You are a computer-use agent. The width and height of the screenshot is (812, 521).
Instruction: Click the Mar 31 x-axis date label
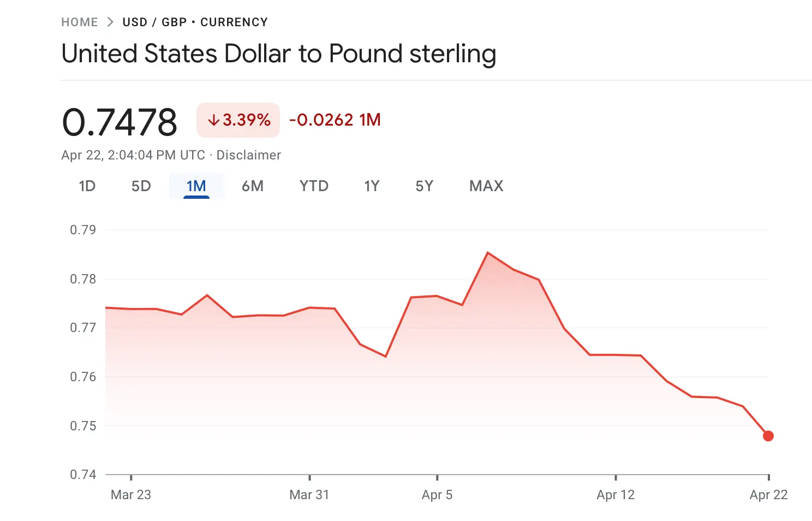[309, 495]
